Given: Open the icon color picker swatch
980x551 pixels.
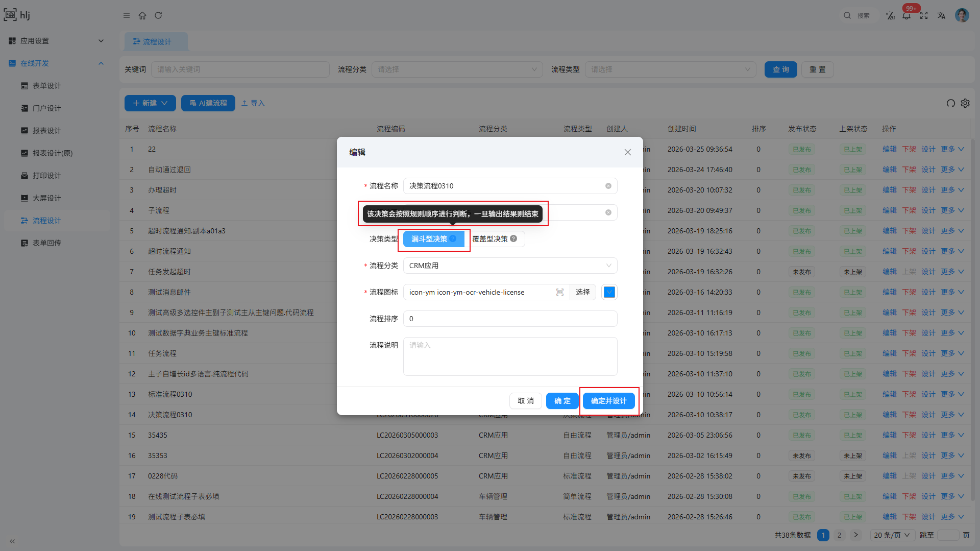Looking at the screenshot, I should point(609,292).
